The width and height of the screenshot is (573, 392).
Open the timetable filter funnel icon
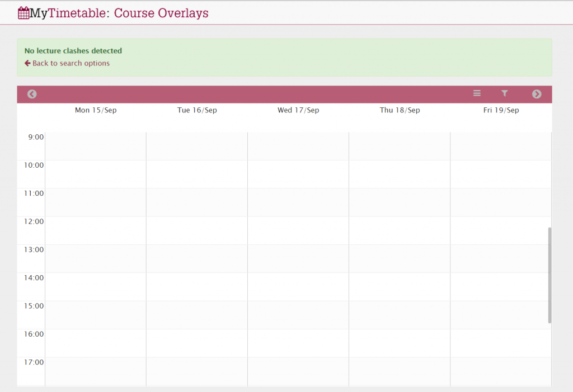505,93
